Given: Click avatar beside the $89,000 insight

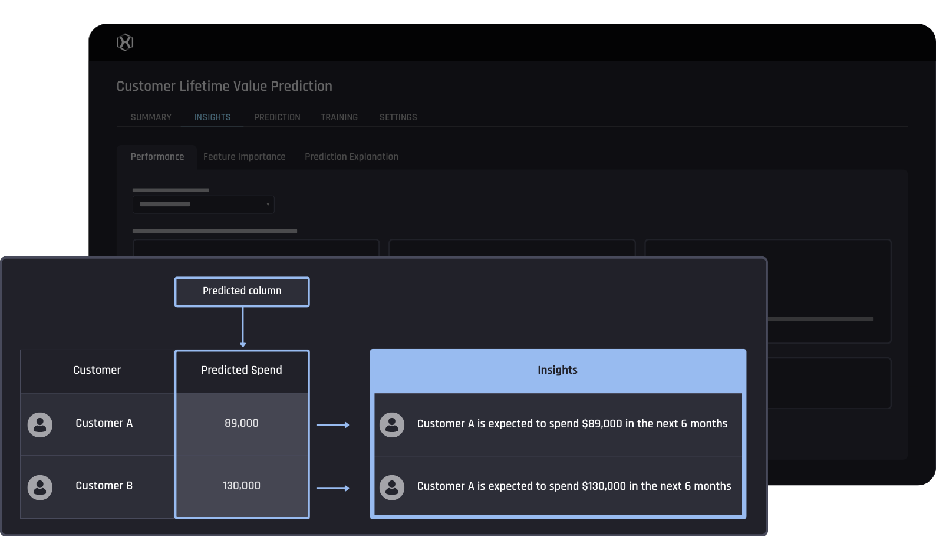Looking at the screenshot, I should [392, 425].
